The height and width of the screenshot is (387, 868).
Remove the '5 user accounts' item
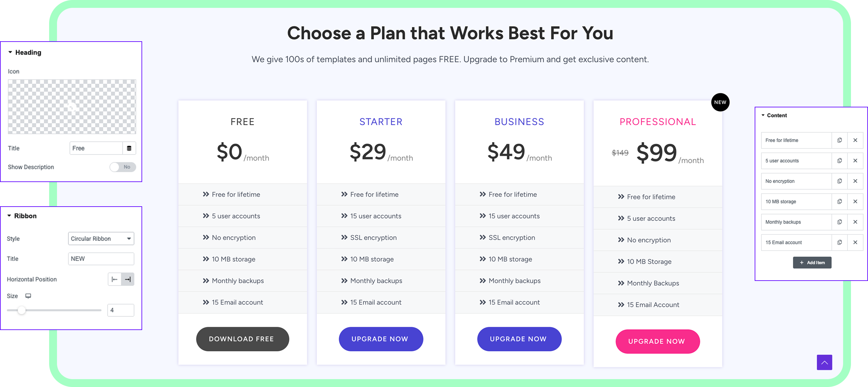click(855, 161)
